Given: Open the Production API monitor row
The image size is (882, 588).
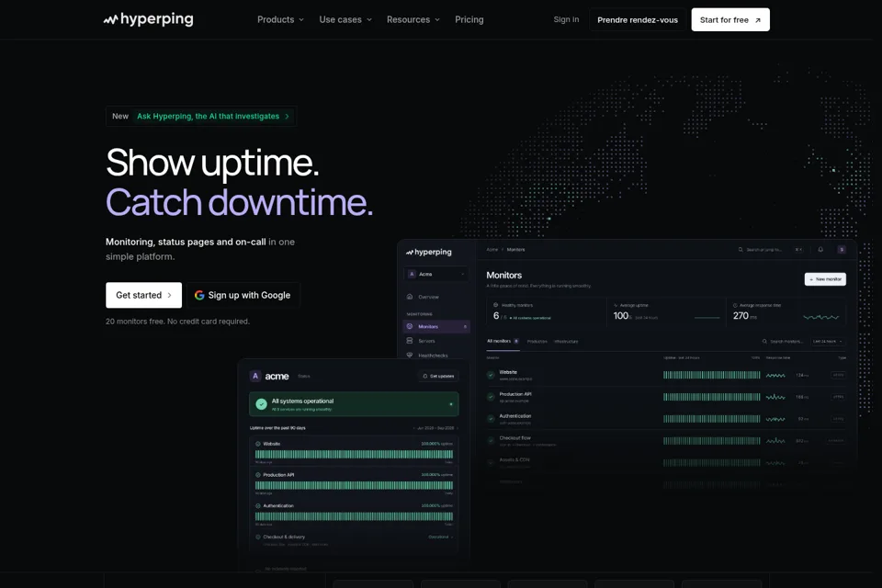Looking at the screenshot, I should coord(666,397).
